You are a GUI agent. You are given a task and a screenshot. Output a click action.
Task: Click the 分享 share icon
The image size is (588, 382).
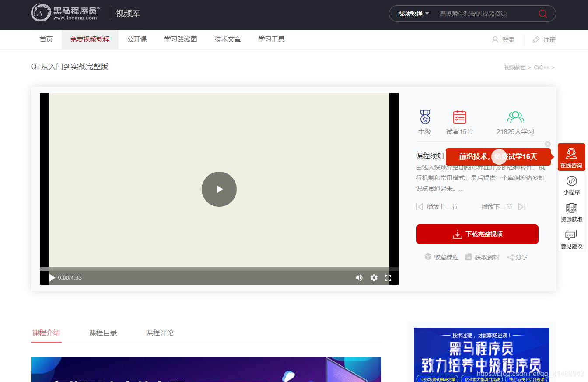pyautogui.click(x=510, y=257)
